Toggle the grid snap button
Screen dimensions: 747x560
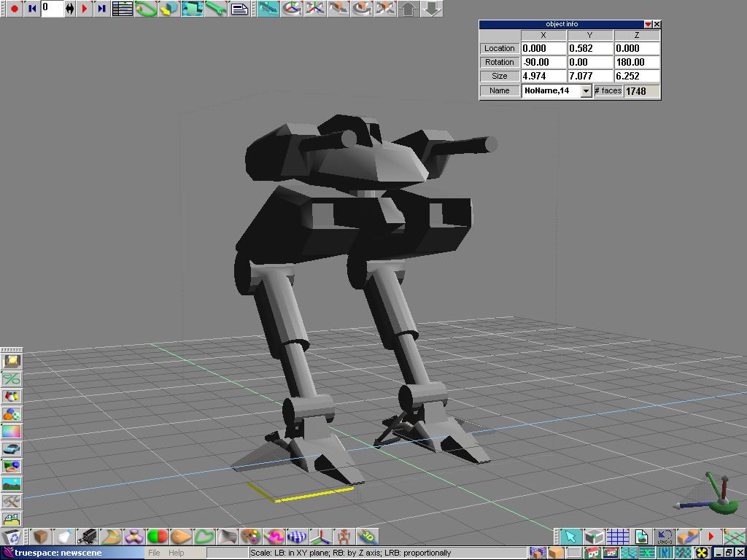click(617, 537)
